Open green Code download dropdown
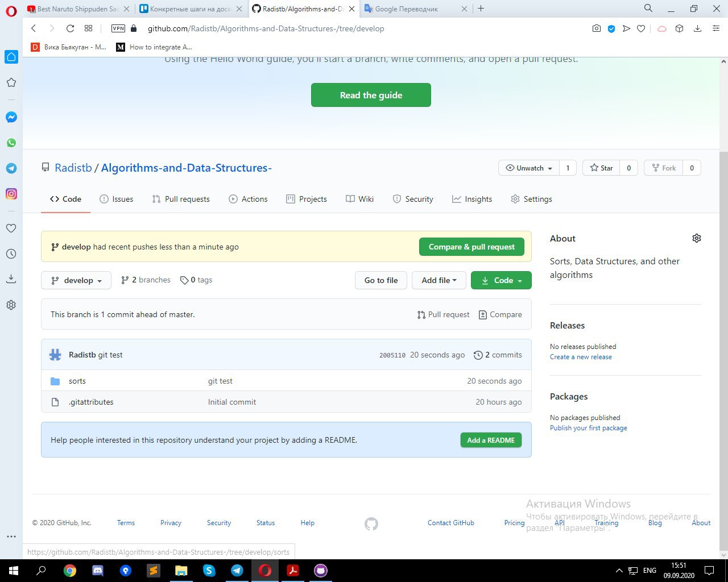Screen dimensions: 728x582 (x=501, y=280)
